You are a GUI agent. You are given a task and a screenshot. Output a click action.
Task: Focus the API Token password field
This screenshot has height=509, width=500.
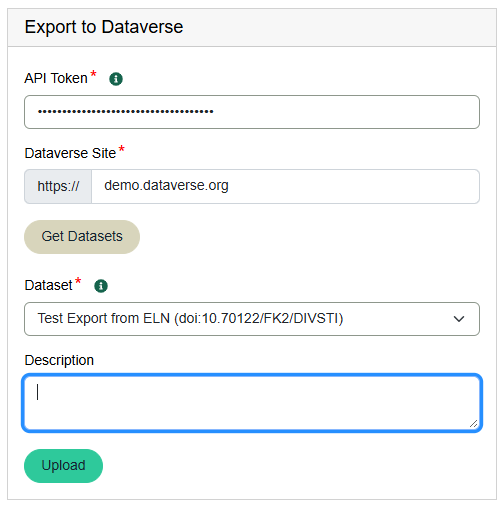coord(252,112)
